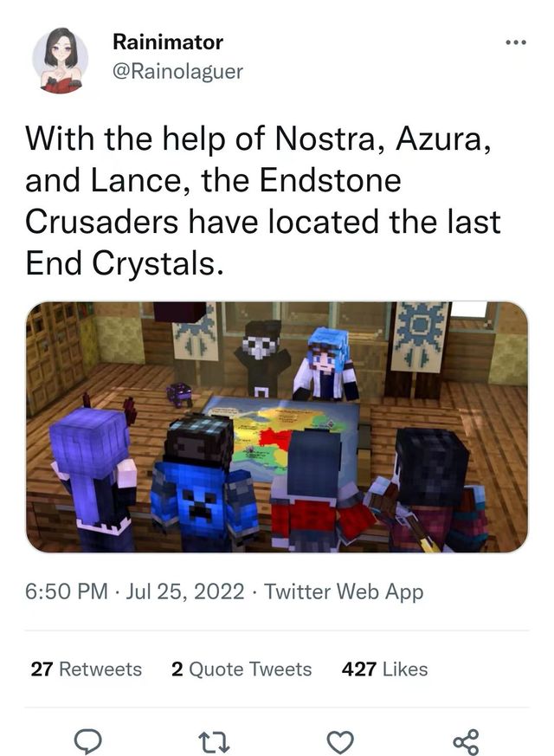Viewport: 554px width, 756px height.
Task: Click the plague doctor masked character
Action: [x=262, y=357]
